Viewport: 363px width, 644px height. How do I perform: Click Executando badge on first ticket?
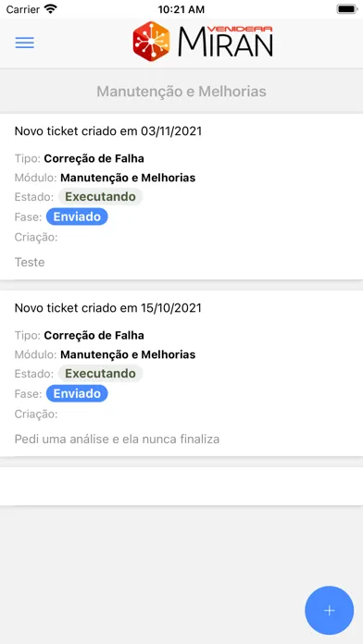pos(100,197)
